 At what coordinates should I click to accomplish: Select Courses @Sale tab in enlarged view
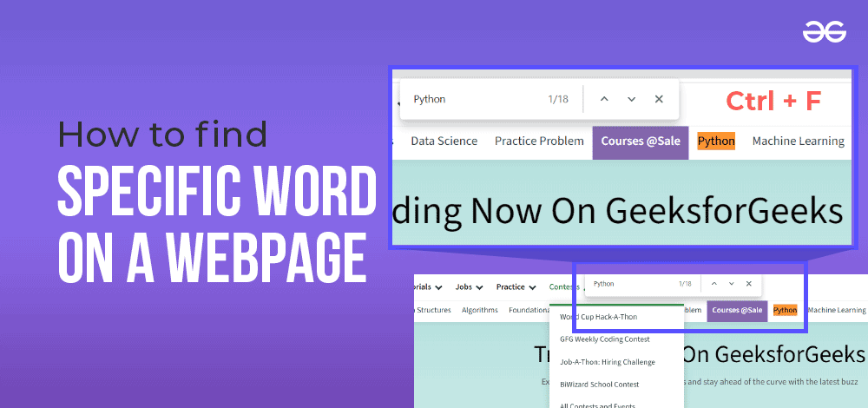(x=641, y=142)
